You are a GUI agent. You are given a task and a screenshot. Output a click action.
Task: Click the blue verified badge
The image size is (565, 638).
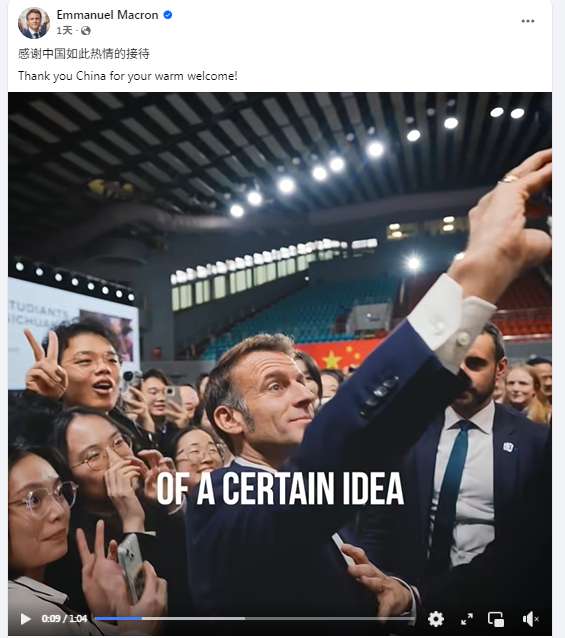[x=168, y=15]
